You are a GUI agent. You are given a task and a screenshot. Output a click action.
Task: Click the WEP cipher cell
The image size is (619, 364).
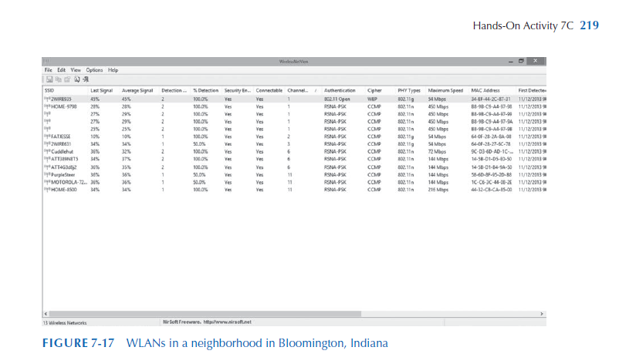tap(372, 99)
